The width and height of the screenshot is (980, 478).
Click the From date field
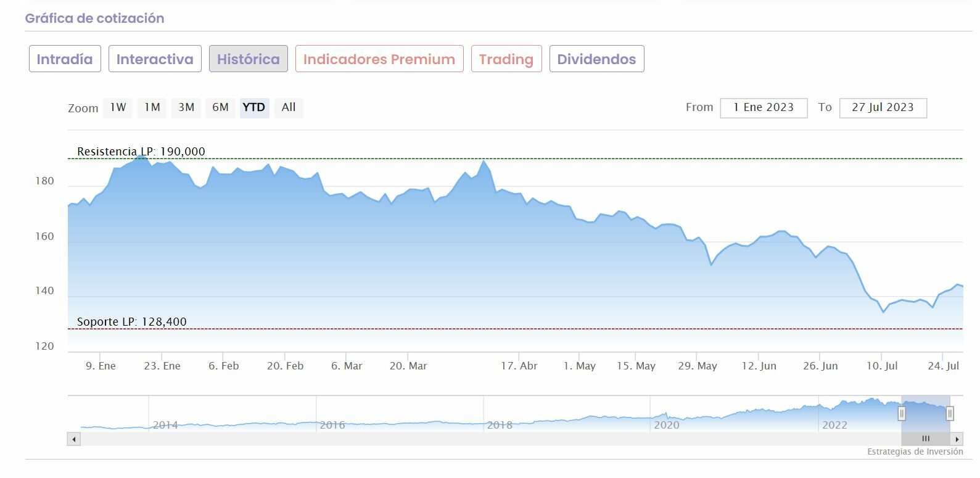pos(764,107)
